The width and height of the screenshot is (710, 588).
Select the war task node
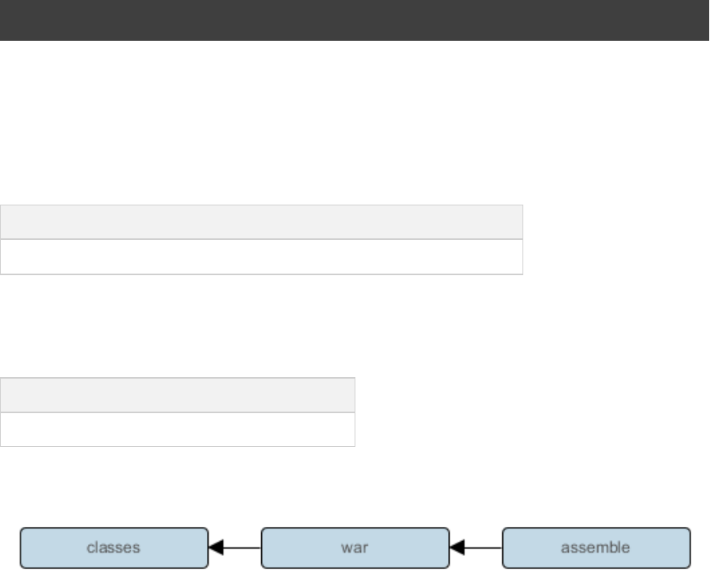coord(355,547)
